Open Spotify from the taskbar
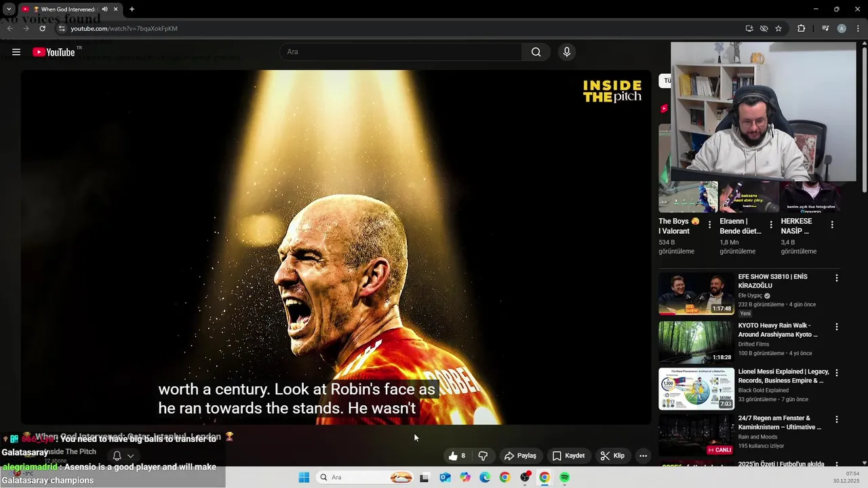This screenshot has width=868, height=488. click(x=564, y=477)
